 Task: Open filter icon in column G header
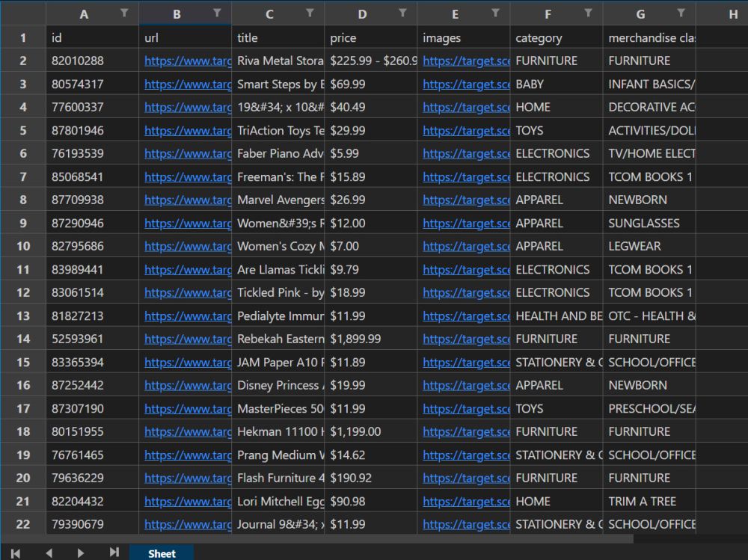(x=681, y=13)
